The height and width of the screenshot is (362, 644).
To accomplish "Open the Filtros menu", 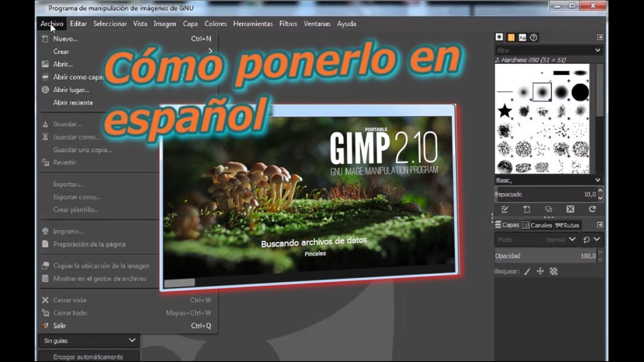I will (x=288, y=24).
